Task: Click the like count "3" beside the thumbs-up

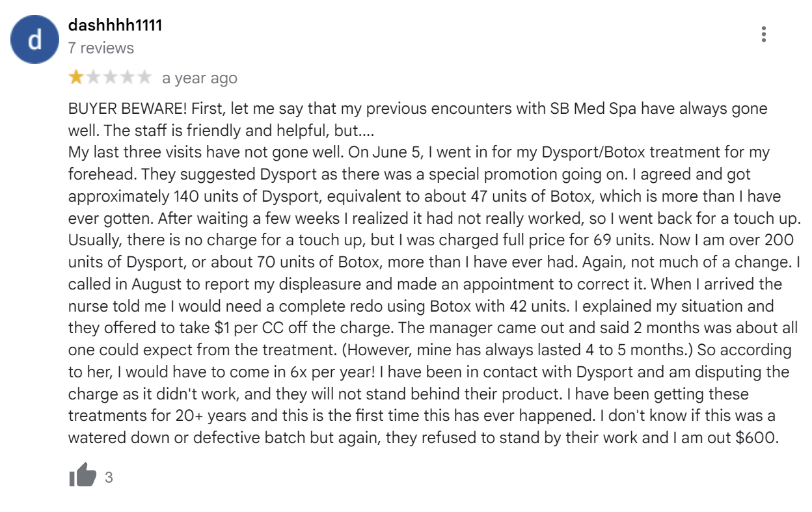Action: click(x=109, y=478)
